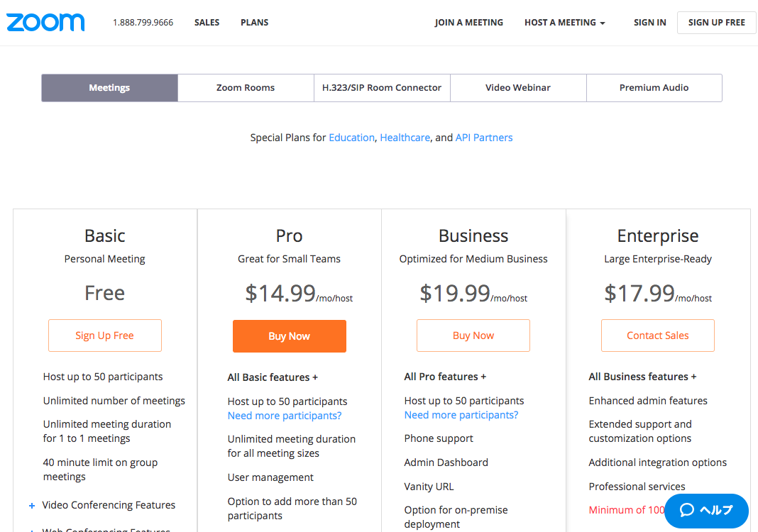Click 'Phone support' feature text

(439, 439)
